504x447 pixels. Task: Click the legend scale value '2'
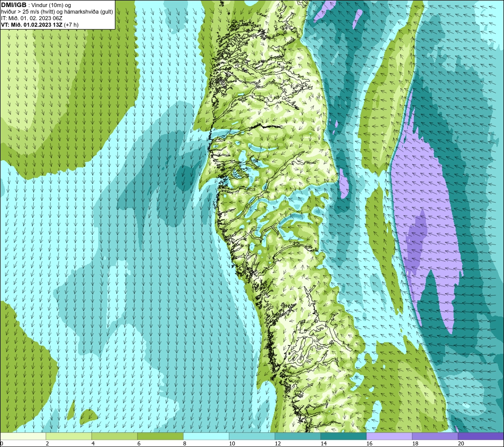[x=47, y=443]
